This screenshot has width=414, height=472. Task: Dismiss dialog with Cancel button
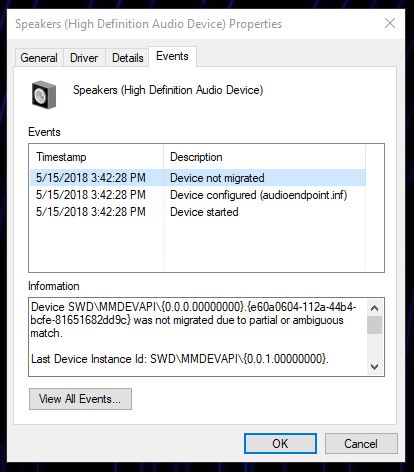[361, 444]
